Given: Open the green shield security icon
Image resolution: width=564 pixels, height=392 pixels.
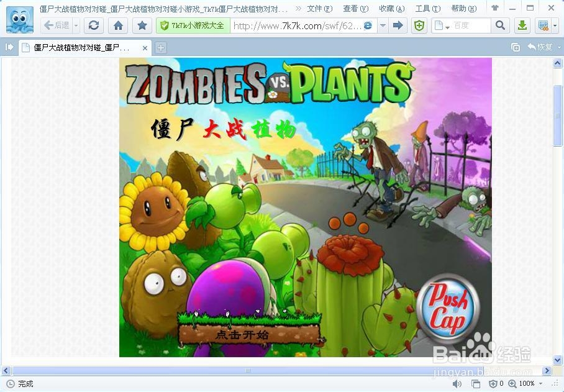Looking at the screenshot, I should pos(419,25).
